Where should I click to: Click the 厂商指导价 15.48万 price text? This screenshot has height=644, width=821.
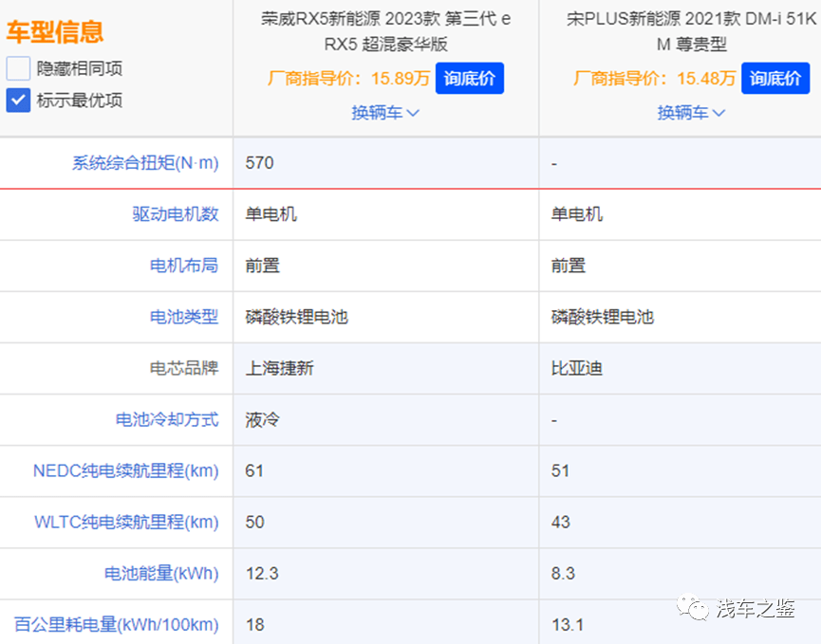[x=654, y=79]
